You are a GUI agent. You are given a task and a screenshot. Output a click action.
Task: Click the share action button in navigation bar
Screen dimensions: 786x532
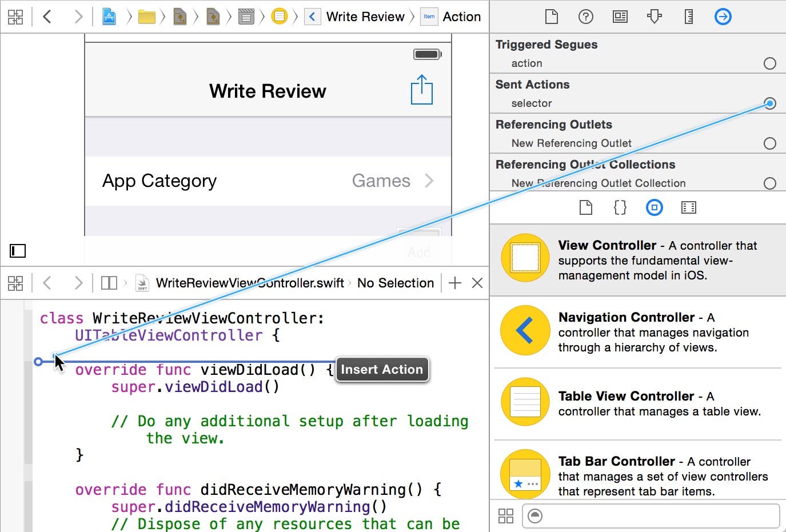(421, 90)
